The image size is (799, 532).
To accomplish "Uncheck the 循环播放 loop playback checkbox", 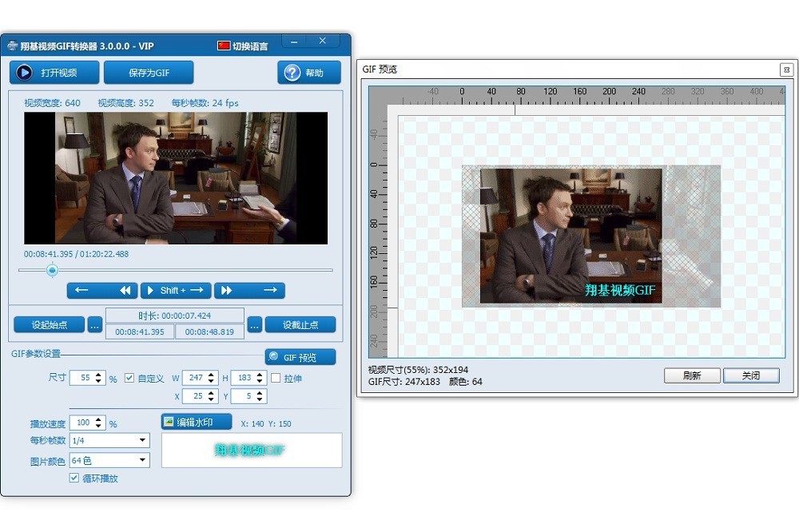I will tap(74, 478).
